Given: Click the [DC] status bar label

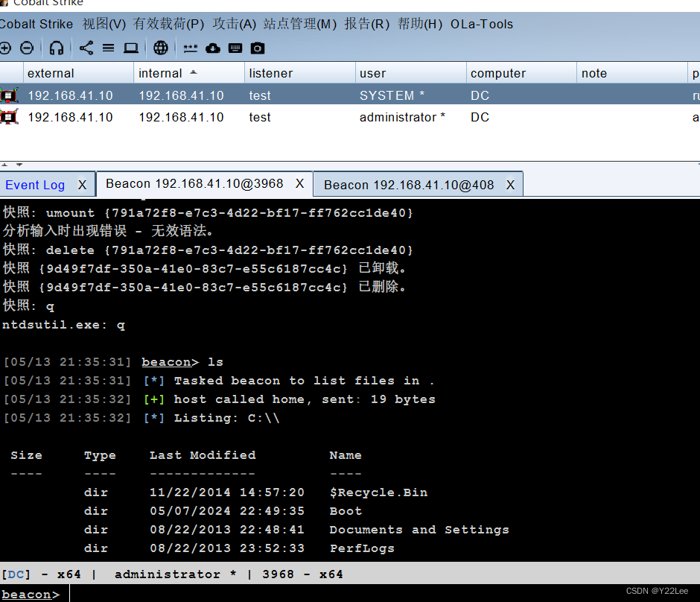Looking at the screenshot, I should tap(16, 574).
